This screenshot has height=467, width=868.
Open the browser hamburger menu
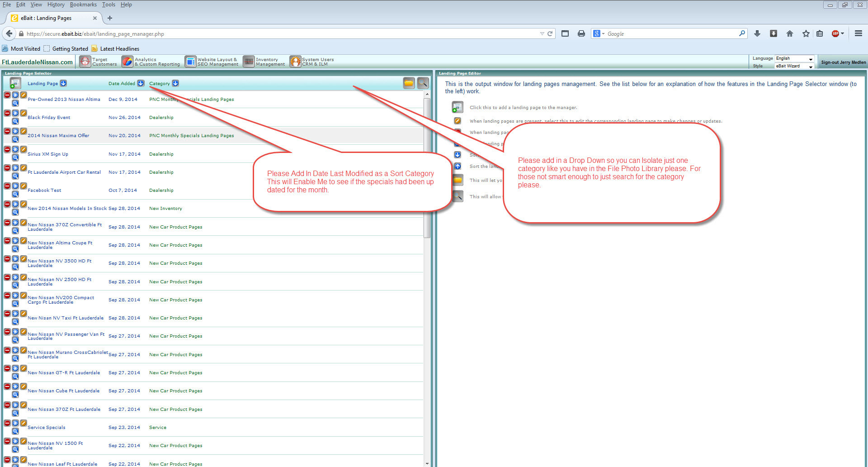[859, 33]
